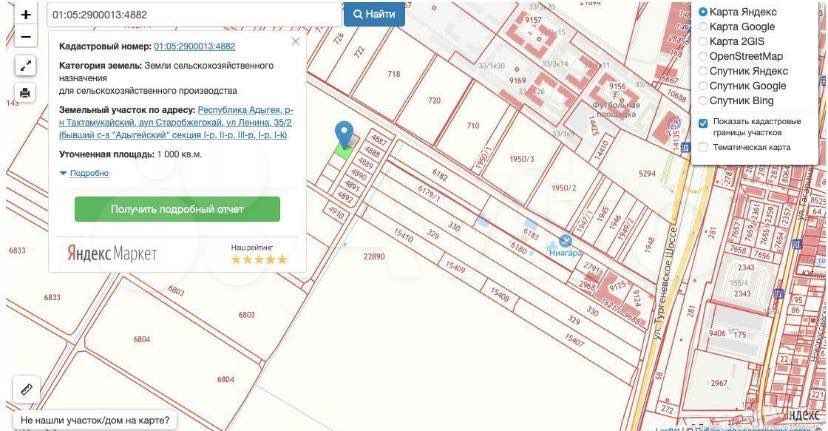Select Спутник Яндекс radio option
Screen dimensions: 828x431
click(x=703, y=71)
